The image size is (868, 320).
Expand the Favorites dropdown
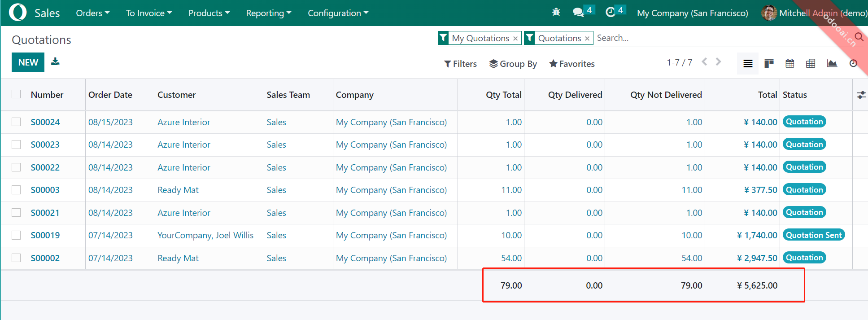(572, 64)
